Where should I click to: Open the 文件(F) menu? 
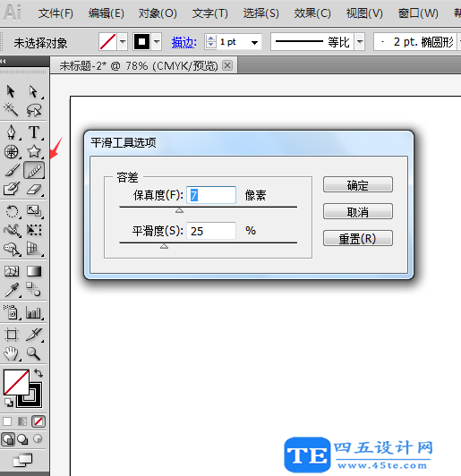coord(55,13)
